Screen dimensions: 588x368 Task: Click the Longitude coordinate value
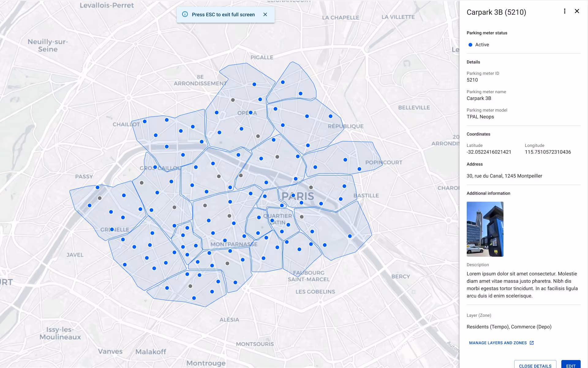click(548, 152)
